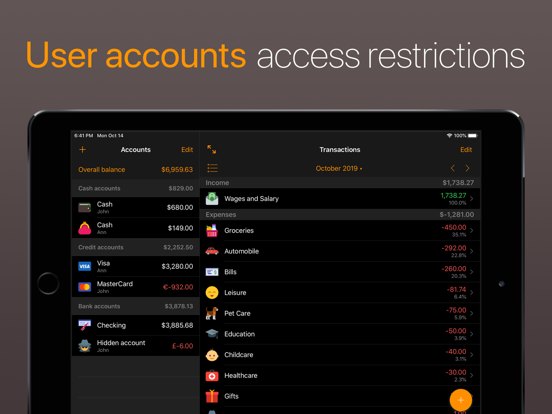Viewport: 552px width, 414px height.
Task: Check the battery status bar icon
Action: [472, 136]
